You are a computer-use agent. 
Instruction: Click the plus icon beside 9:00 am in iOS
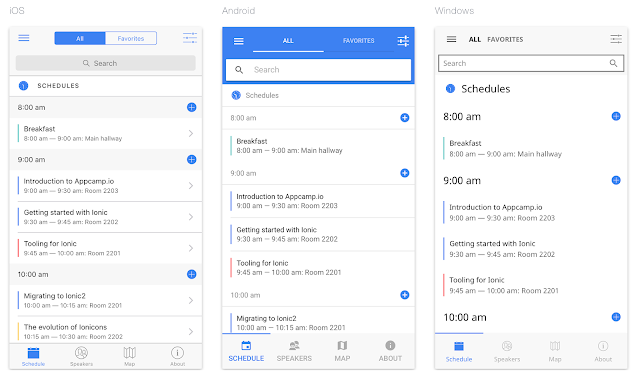191,160
